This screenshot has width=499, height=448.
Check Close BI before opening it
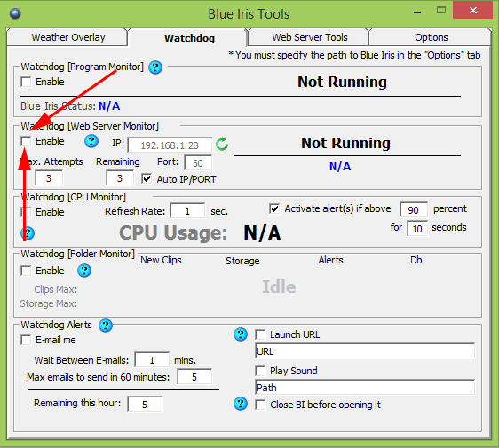coord(260,405)
